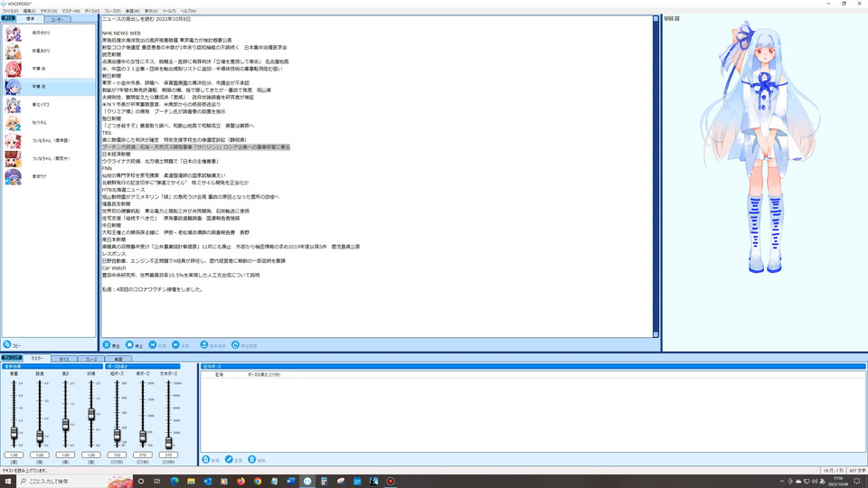868x488 pixels.
Task: Open the マスター tuning tab
Action: [37, 359]
